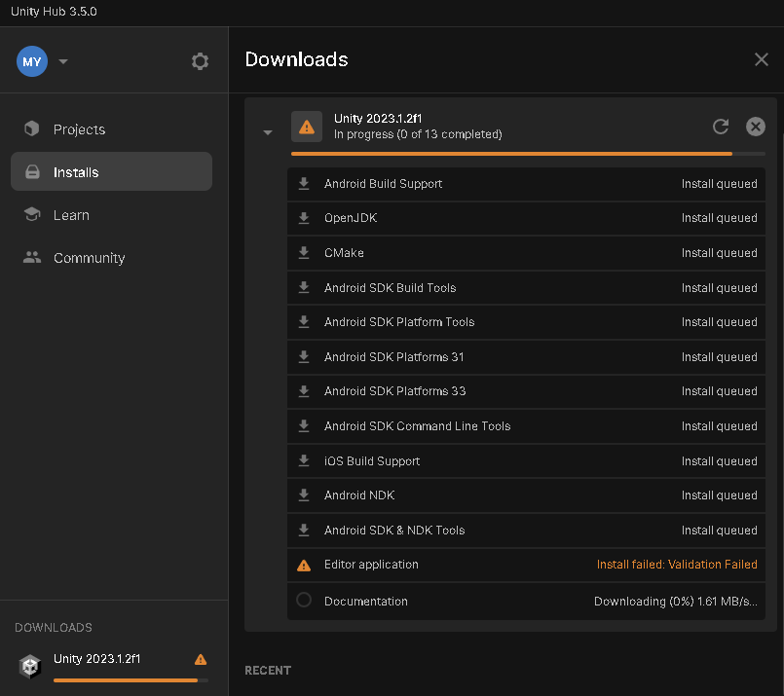Open the MY account avatar
The image size is (784, 696).
pos(32,61)
